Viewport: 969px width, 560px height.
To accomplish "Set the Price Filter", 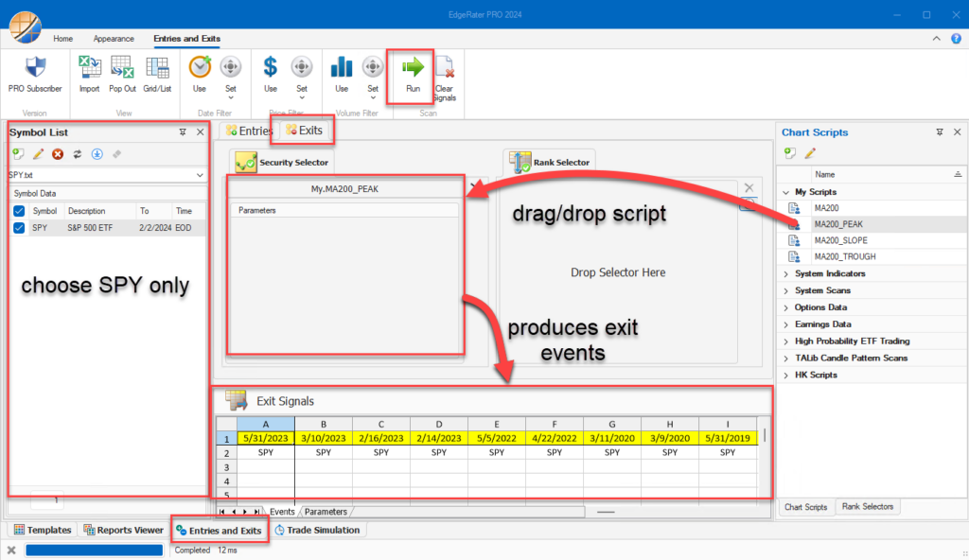I will [302, 67].
